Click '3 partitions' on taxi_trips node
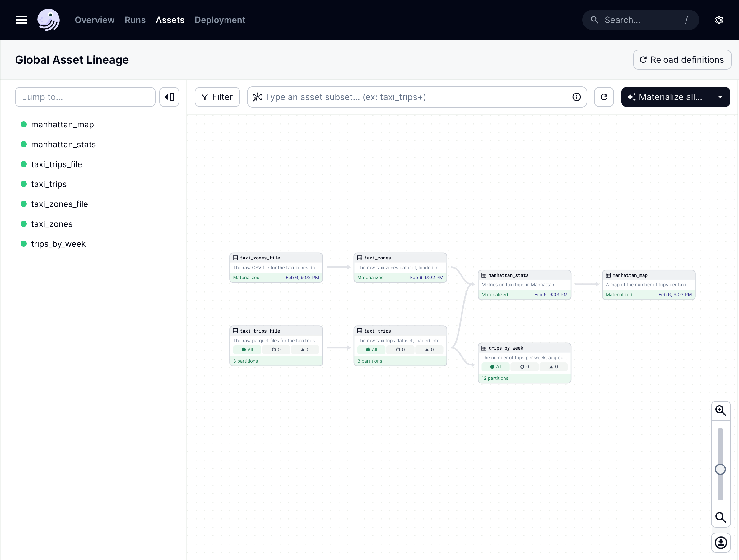The image size is (739, 560). 370,361
